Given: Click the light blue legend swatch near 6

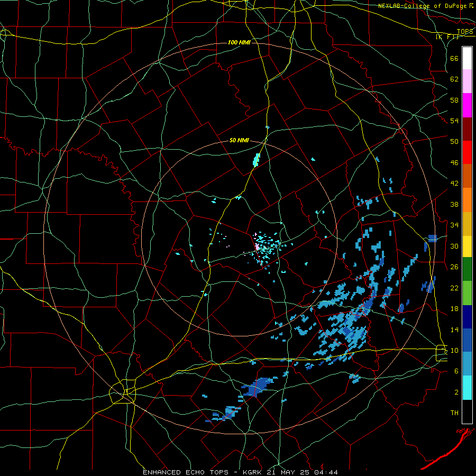Looking at the screenshot, I should point(467,364).
